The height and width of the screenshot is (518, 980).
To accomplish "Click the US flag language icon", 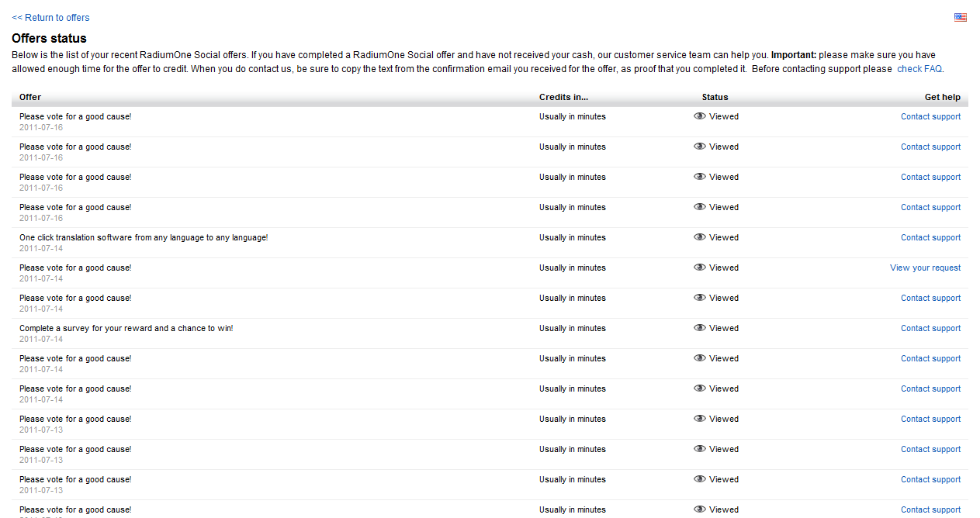I will [960, 17].
